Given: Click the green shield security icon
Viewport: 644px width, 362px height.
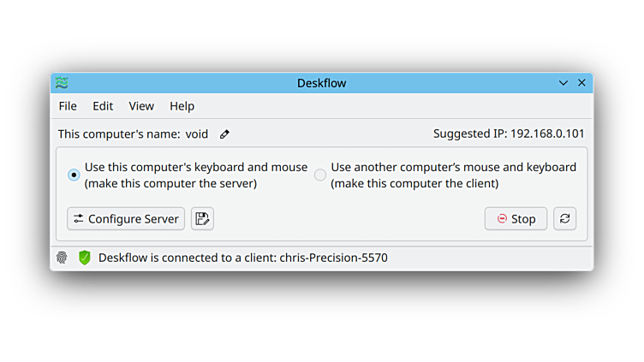Looking at the screenshot, I should coord(85,258).
